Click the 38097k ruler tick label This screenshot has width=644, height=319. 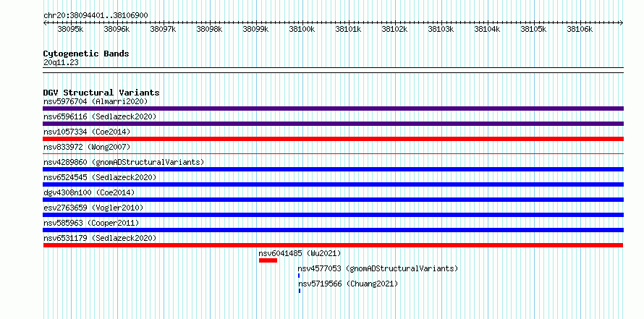click(164, 29)
